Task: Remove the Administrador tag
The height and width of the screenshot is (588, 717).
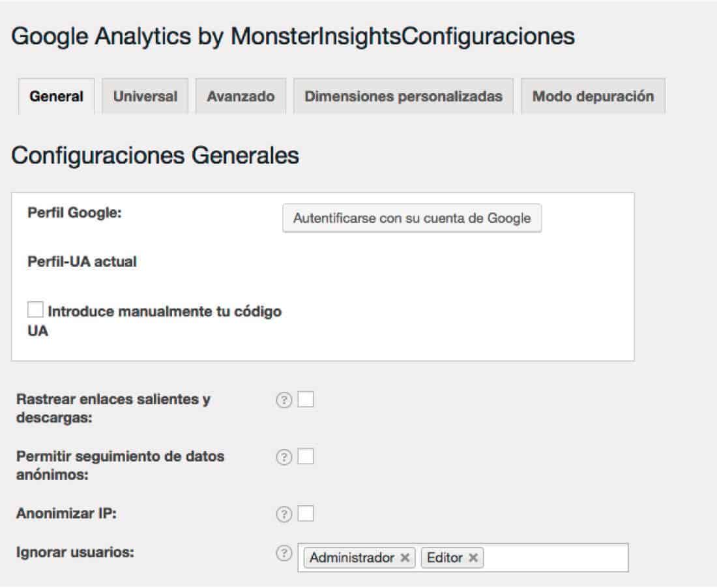Action: pyautogui.click(x=405, y=558)
